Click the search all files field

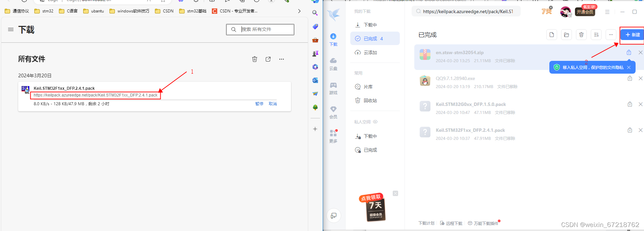(260, 30)
